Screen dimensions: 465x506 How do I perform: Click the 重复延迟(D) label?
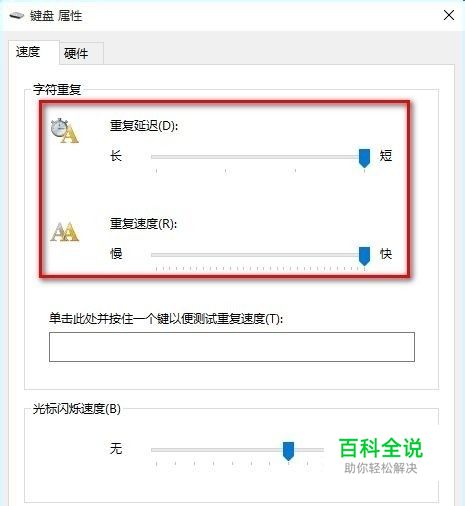click(x=144, y=126)
